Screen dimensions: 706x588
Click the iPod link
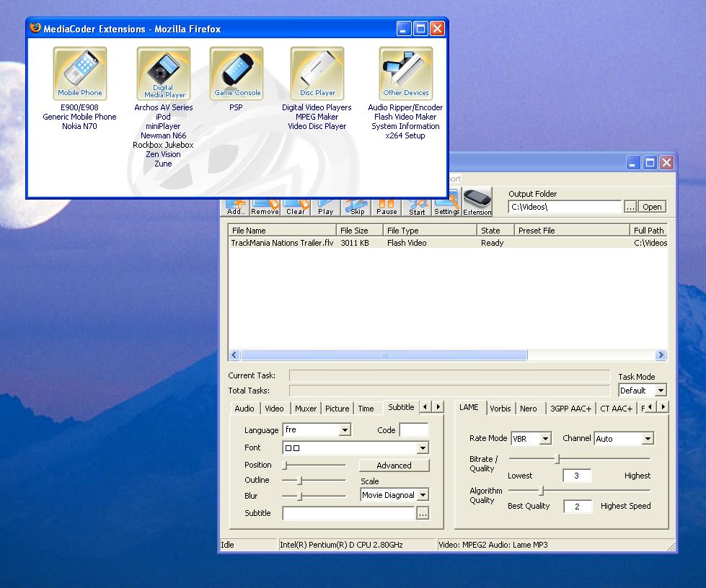click(x=163, y=117)
